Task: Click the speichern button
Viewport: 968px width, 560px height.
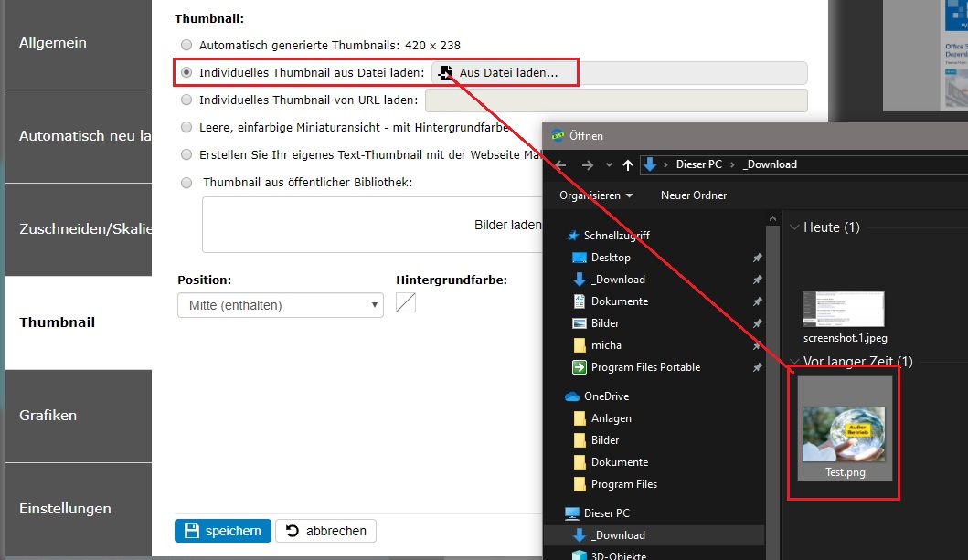Action: pyautogui.click(x=222, y=531)
